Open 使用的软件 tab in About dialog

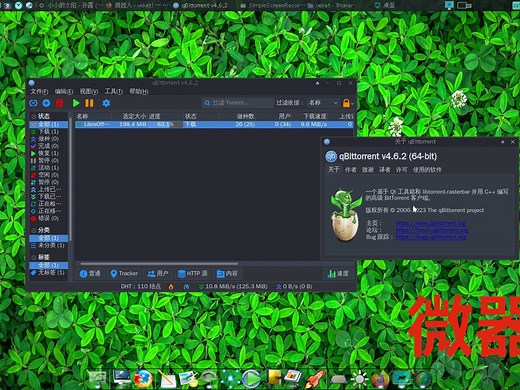tap(427, 170)
